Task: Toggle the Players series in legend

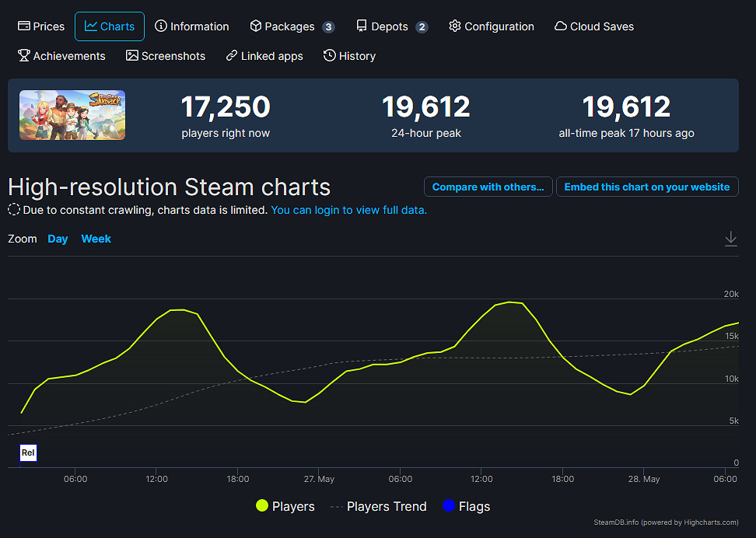Action: click(285, 506)
